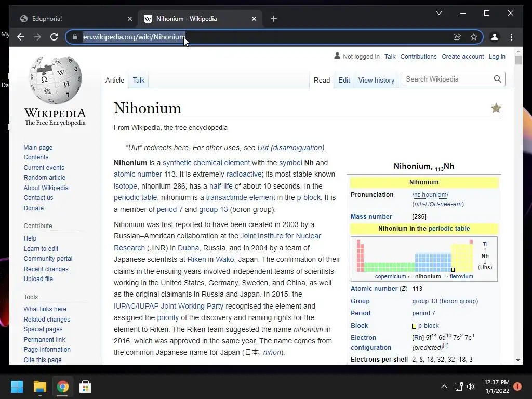Click the not-logged-in user icon

click(337, 56)
